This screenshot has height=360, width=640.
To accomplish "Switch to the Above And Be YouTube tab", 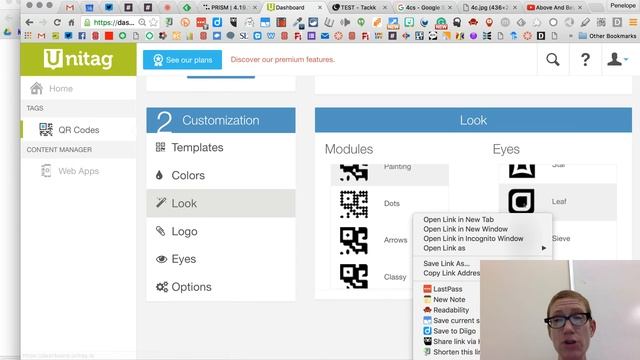I will [554, 7].
